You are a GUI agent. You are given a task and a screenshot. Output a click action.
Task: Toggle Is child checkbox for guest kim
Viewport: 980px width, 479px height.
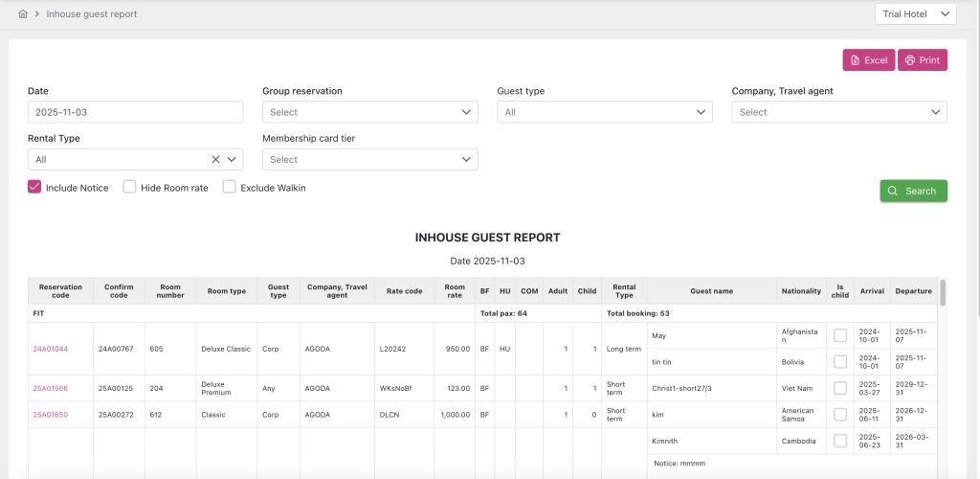coord(839,415)
